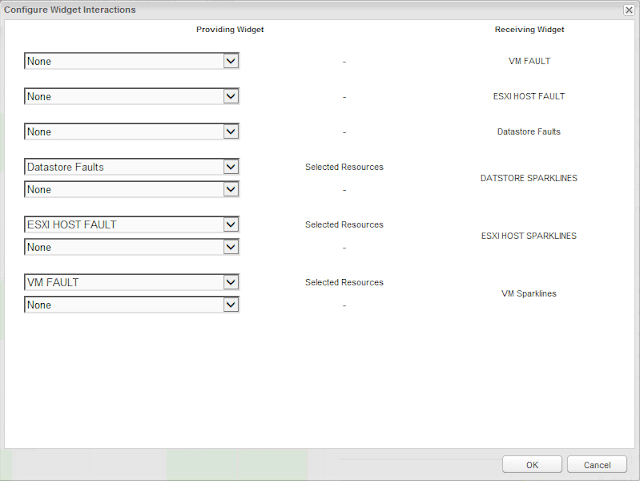Click the OK button
640x481 pixels.
(531, 464)
